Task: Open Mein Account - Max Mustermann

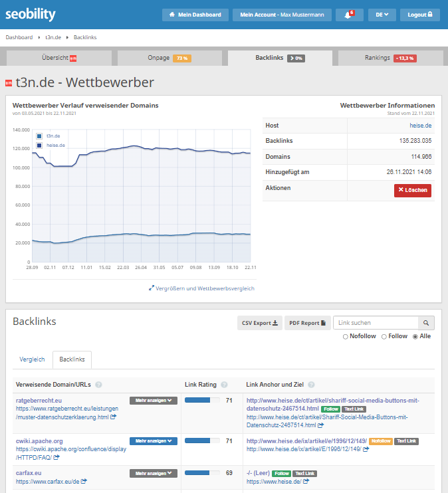Action: tap(282, 15)
